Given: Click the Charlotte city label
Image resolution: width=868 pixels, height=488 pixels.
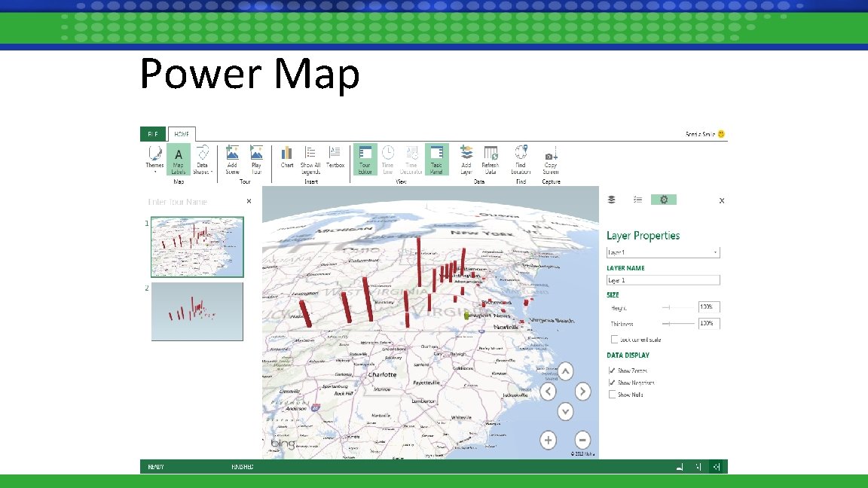Looking at the screenshot, I should click(382, 374).
